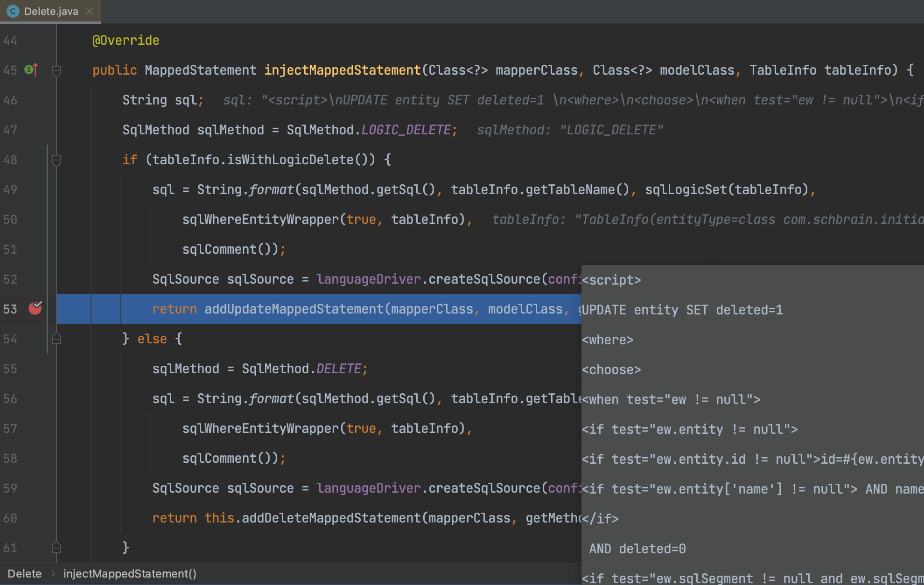Click the DELETE constant on line 55
Image resolution: width=924 pixels, height=585 pixels.
click(338, 369)
